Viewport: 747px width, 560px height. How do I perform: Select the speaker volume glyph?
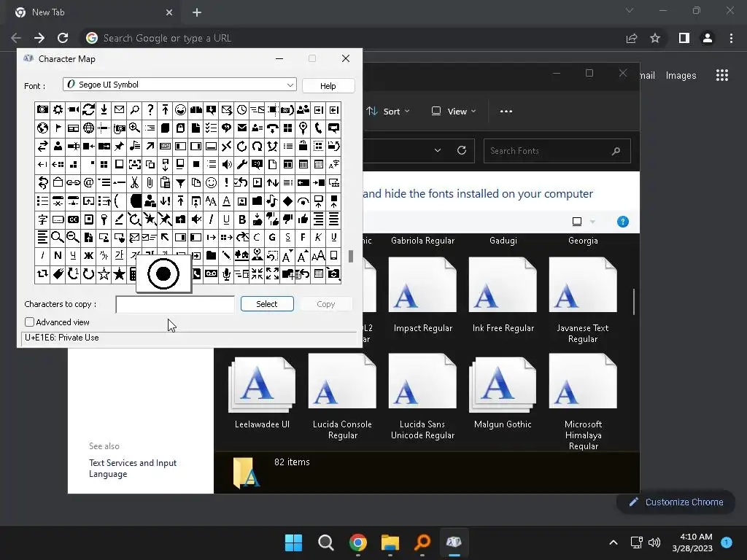point(226,164)
